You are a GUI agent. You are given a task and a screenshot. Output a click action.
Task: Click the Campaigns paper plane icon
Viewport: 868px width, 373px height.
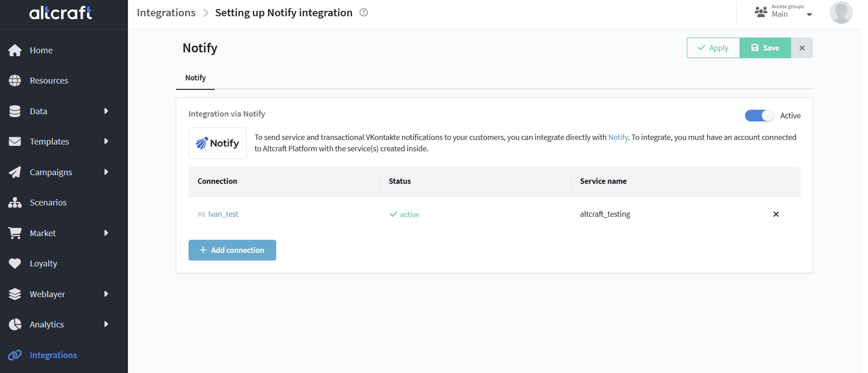[15, 172]
